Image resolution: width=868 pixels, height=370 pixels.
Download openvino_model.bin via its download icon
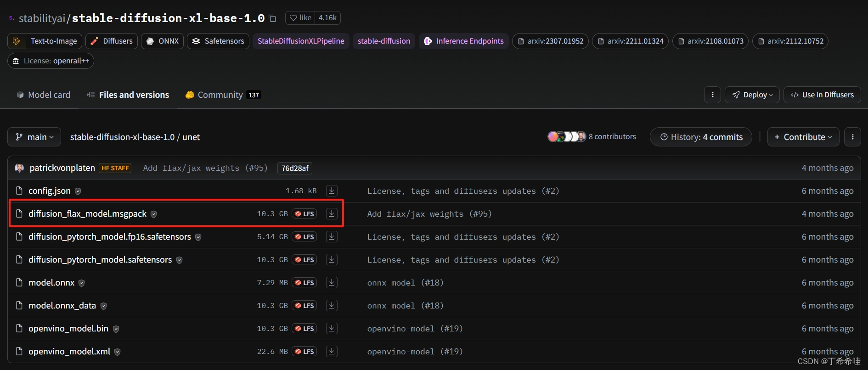click(x=332, y=328)
